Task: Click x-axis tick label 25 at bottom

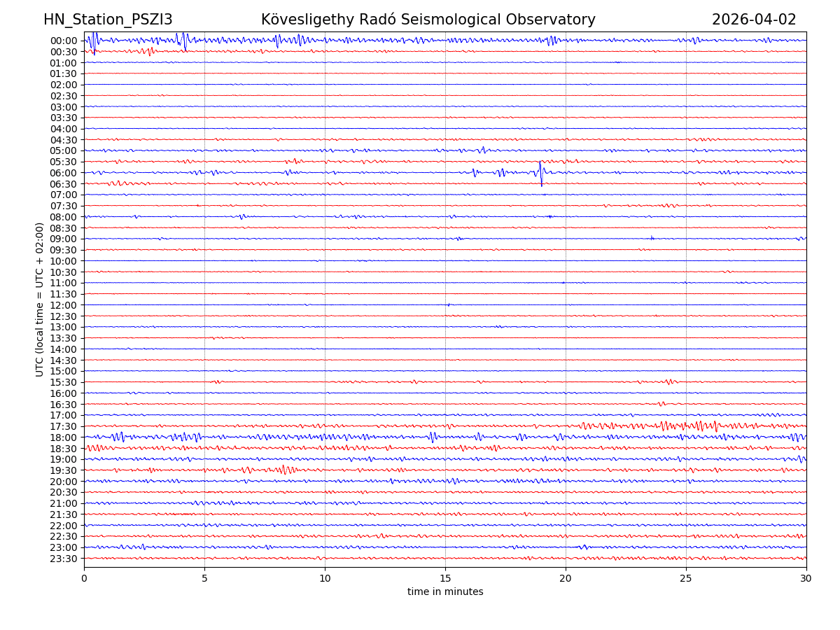Action: (686, 578)
